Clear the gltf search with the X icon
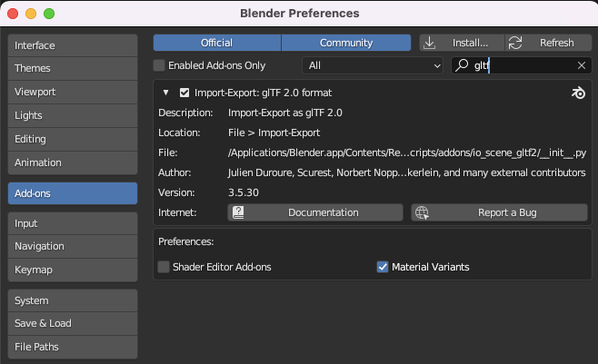This screenshot has width=598, height=364. (x=582, y=65)
